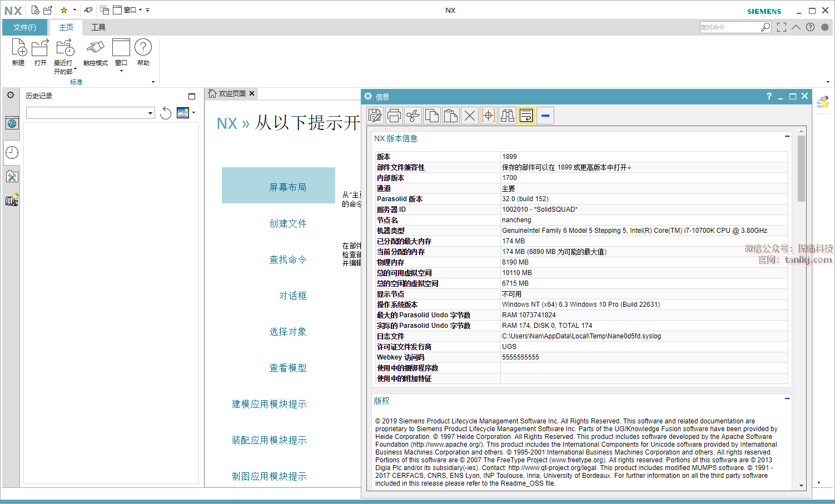Open the History clock icon in the sidebar
Image resolution: width=835 pixels, height=504 pixels.
[x=12, y=152]
